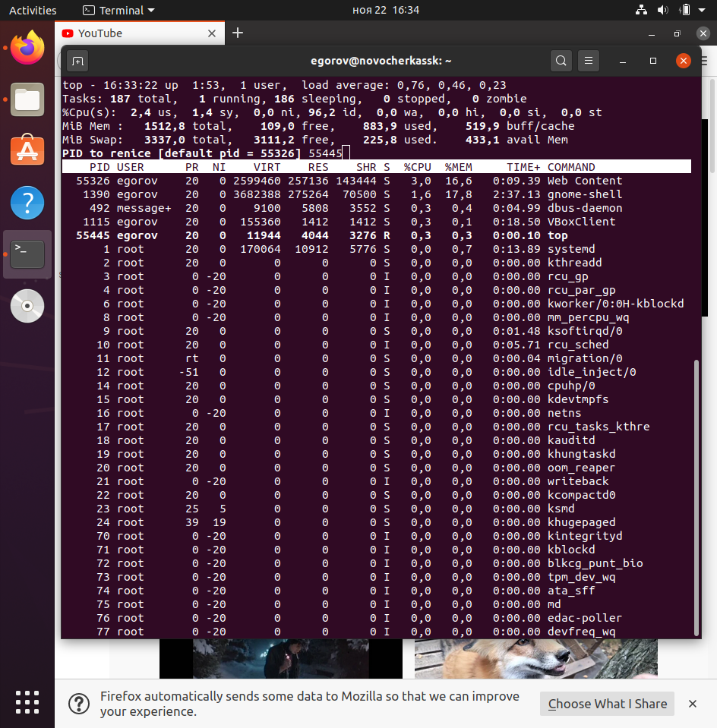Open the terminal hamburger menu
717x728 pixels.
[x=589, y=61]
